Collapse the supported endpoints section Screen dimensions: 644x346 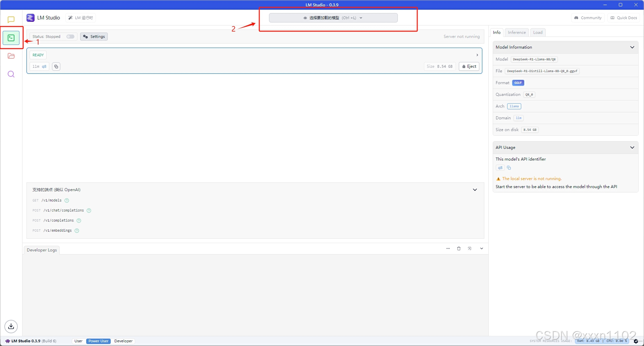475,190
